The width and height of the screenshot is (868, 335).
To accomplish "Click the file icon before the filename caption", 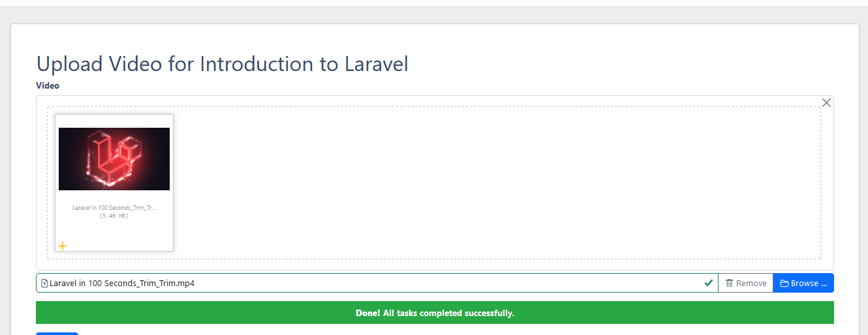I will [44, 284].
